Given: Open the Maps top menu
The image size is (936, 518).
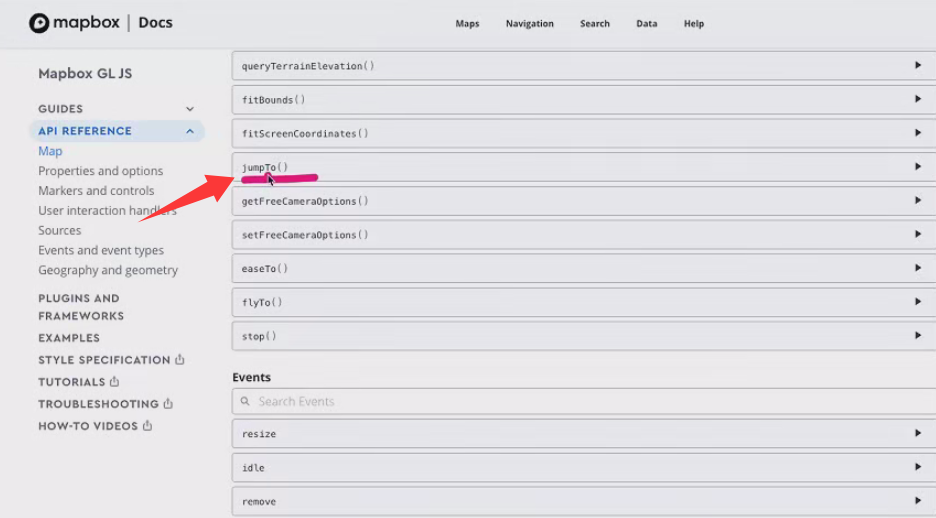Looking at the screenshot, I should tap(467, 24).
